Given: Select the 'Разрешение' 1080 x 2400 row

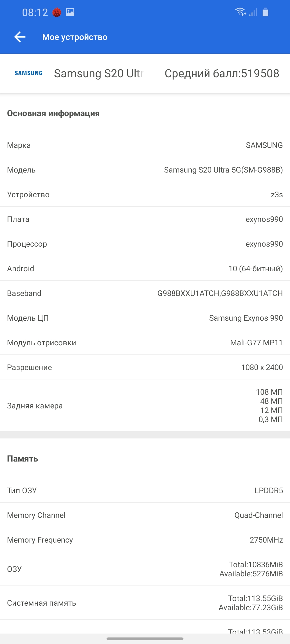Looking at the screenshot, I should 145,367.
